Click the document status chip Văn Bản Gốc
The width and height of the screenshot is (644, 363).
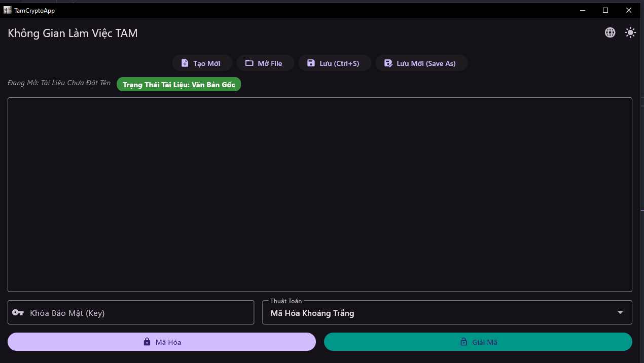179,84
